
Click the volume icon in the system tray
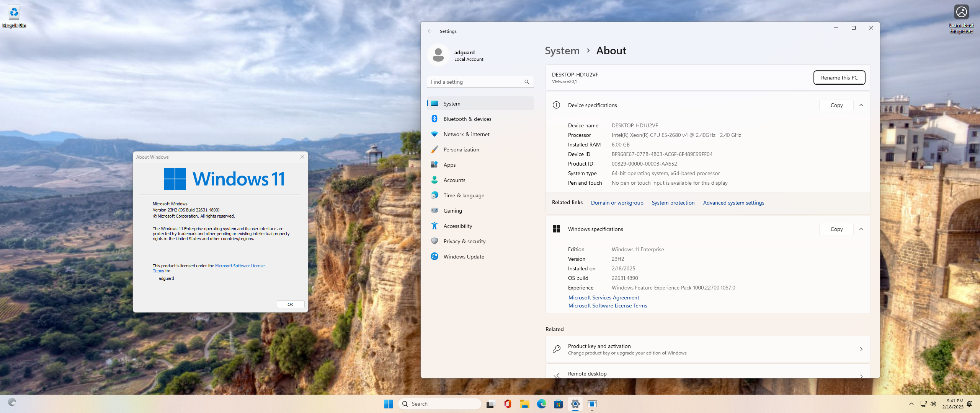933,404
